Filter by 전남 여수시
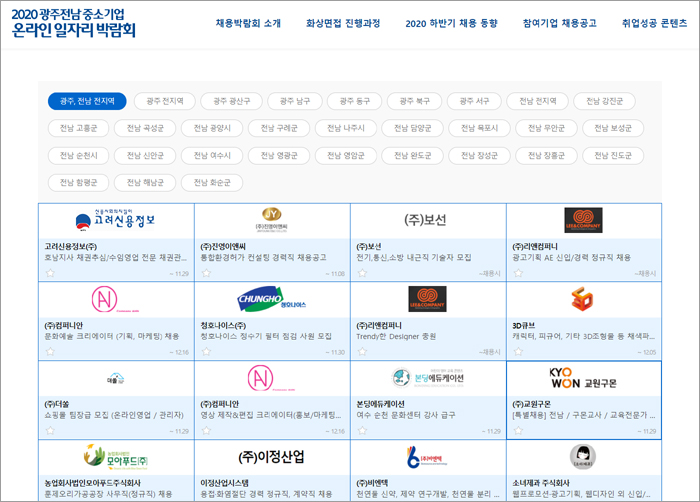 coord(212,155)
